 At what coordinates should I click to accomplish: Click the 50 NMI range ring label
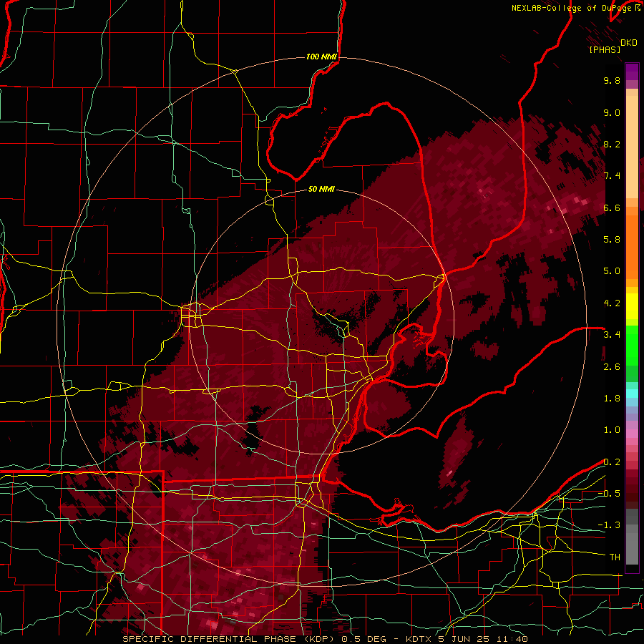click(321, 189)
